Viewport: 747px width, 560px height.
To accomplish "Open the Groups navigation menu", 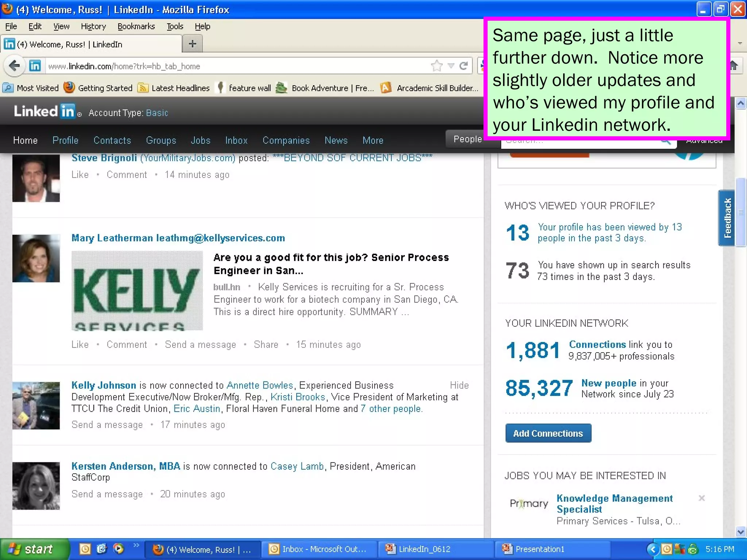I will point(161,140).
